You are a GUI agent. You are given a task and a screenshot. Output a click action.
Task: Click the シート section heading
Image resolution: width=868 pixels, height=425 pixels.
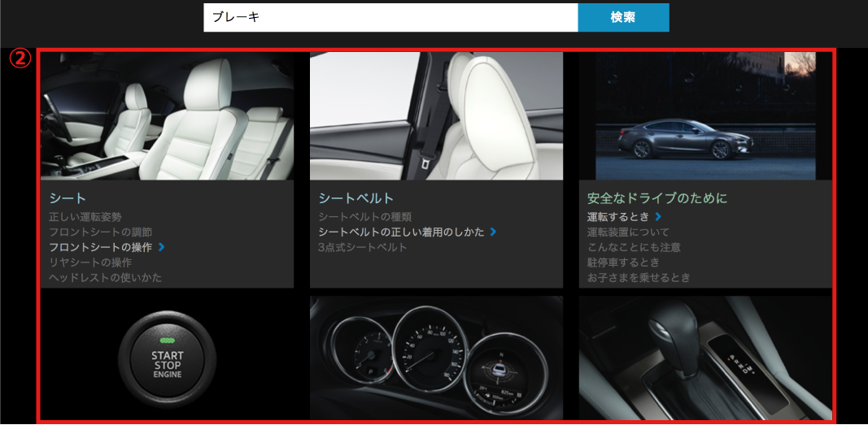click(68, 198)
